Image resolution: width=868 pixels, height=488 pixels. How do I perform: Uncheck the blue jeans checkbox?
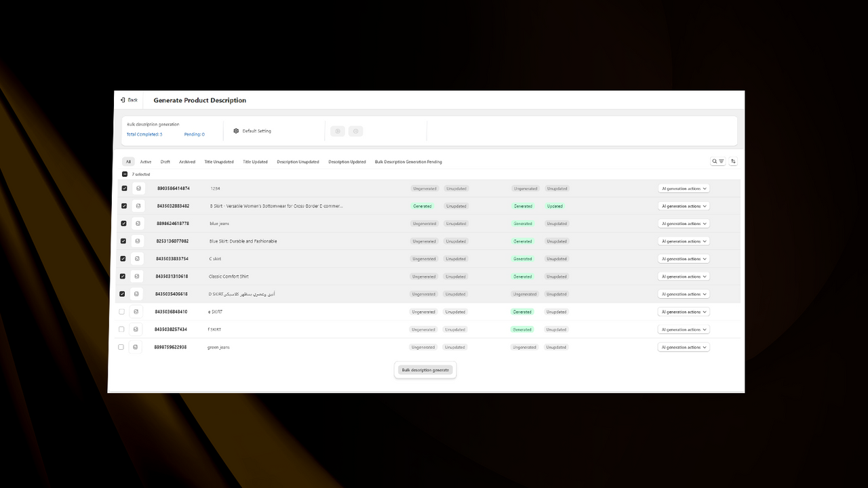(123, 224)
